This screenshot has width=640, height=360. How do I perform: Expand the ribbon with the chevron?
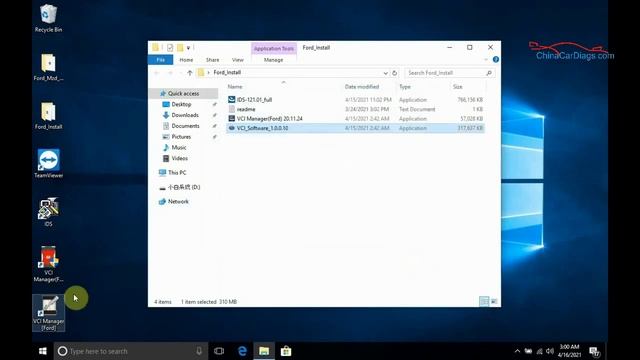coord(486,60)
